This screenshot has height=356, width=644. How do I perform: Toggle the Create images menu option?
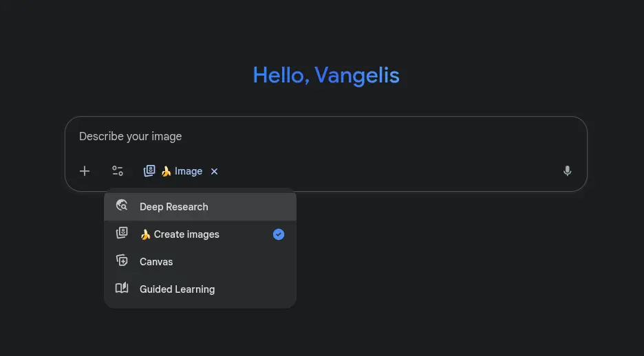click(x=200, y=234)
